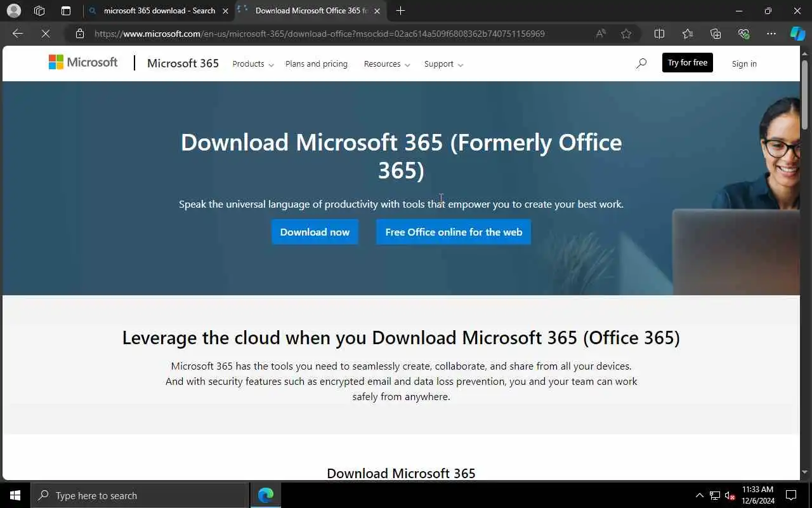Open the Copilot sidebar icon

(797, 34)
